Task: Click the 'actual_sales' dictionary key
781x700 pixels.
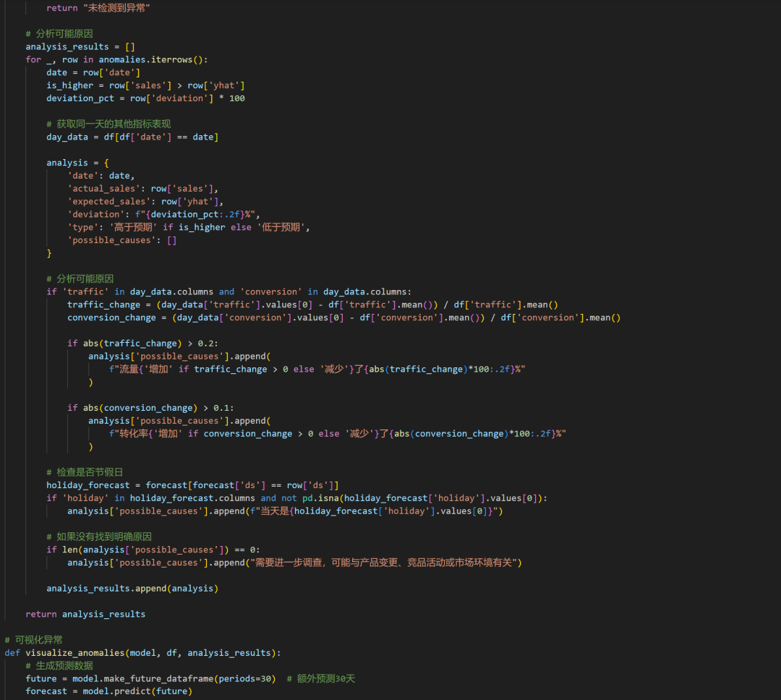Action: [x=103, y=189]
